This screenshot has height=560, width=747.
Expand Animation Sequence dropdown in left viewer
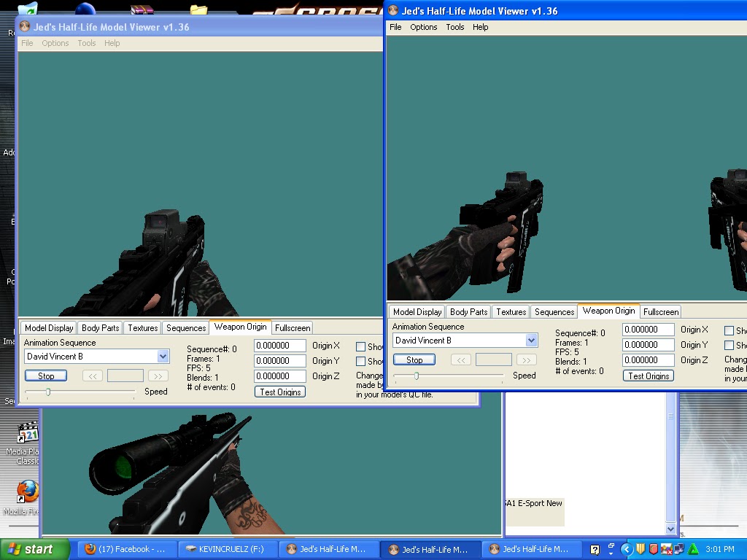tap(163, 357)
